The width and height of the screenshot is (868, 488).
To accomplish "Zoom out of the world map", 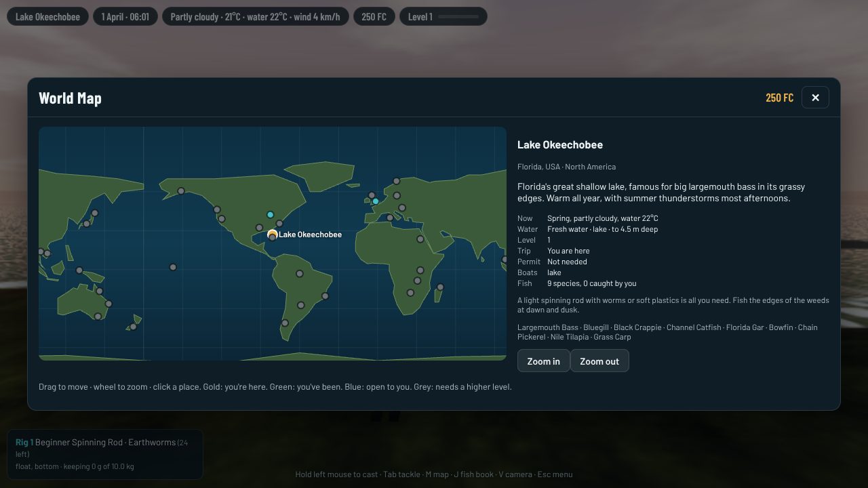I will pyautogui.click(x=599, y=361).
